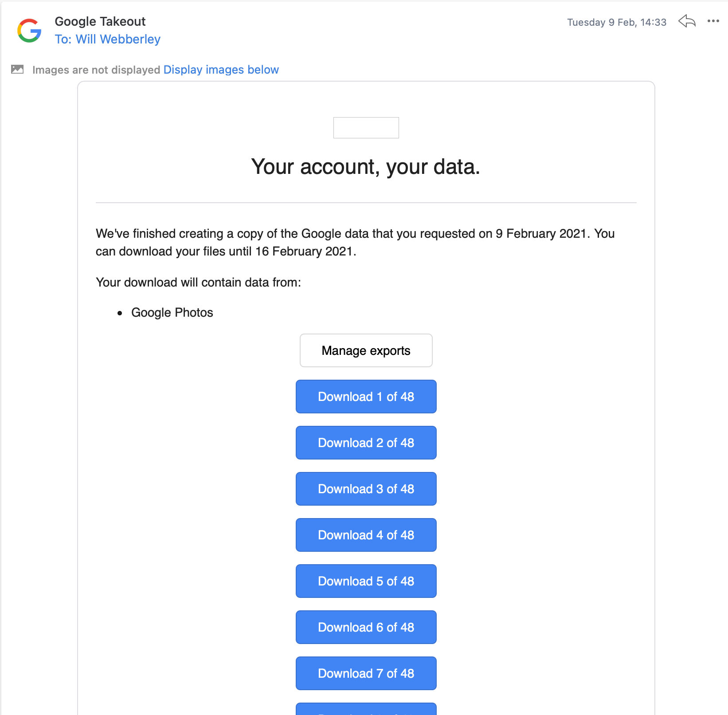
Task: Download part 4 of 48
Action: [x=366, y=534]
